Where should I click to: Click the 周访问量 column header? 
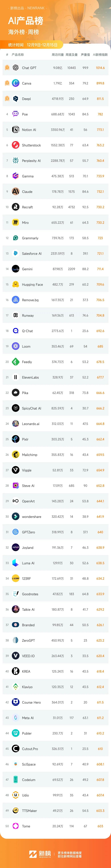tap(58, 55)
